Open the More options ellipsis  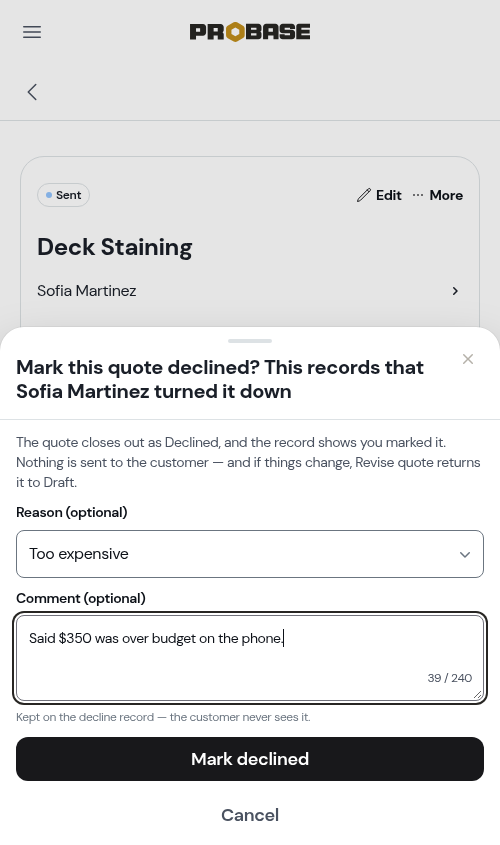click(x=418, y=195)
